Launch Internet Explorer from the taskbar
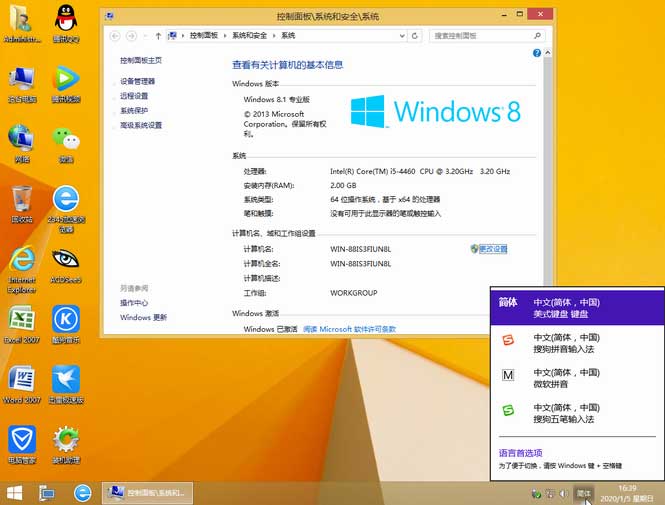 82,493
